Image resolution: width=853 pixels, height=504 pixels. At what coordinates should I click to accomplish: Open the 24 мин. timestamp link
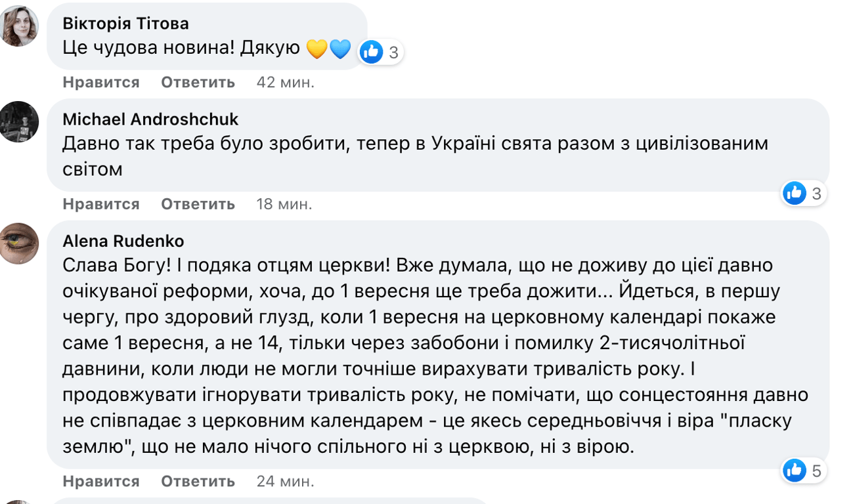[x=285, y=480]
